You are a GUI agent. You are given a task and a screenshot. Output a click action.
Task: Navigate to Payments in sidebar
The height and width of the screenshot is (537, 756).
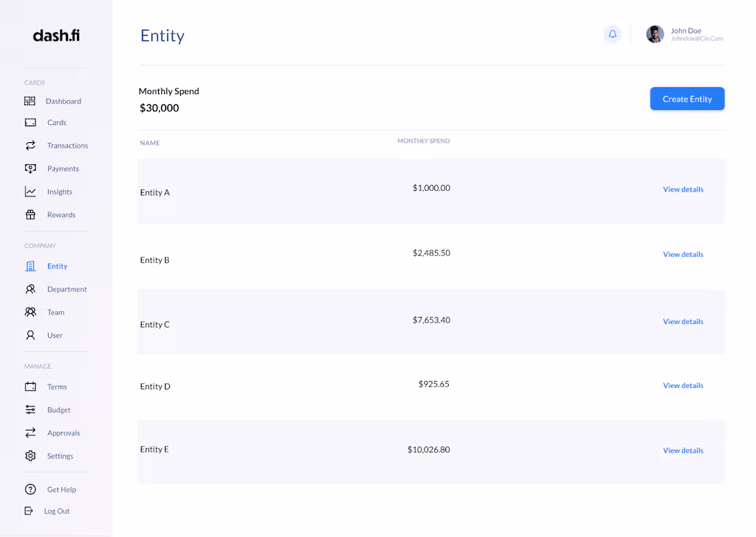(x=63, y=169)
